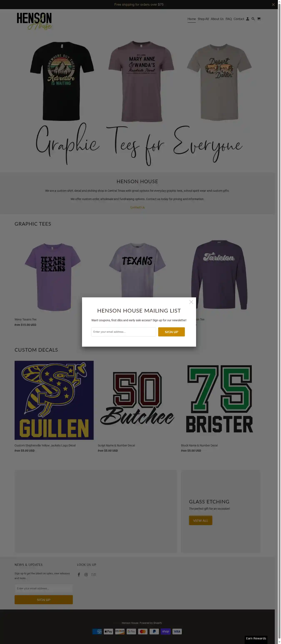
Task: Go to Shop All menu item
Action: pos(203,19)
